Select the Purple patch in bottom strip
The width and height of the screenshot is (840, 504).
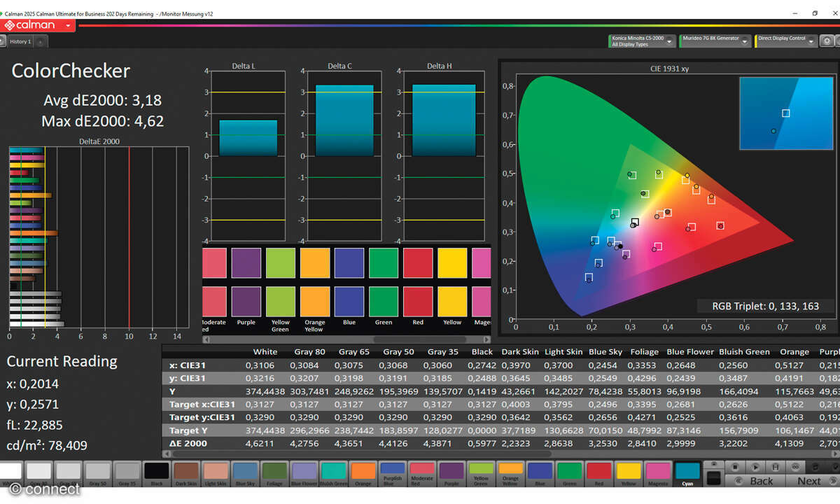click(451, 472)
